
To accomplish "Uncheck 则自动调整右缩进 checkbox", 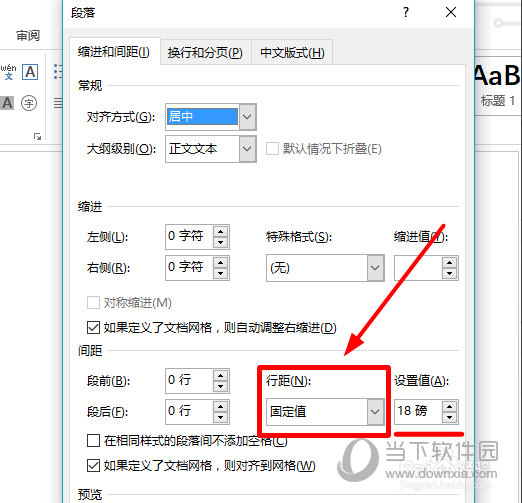I will [x=93, y=327].
